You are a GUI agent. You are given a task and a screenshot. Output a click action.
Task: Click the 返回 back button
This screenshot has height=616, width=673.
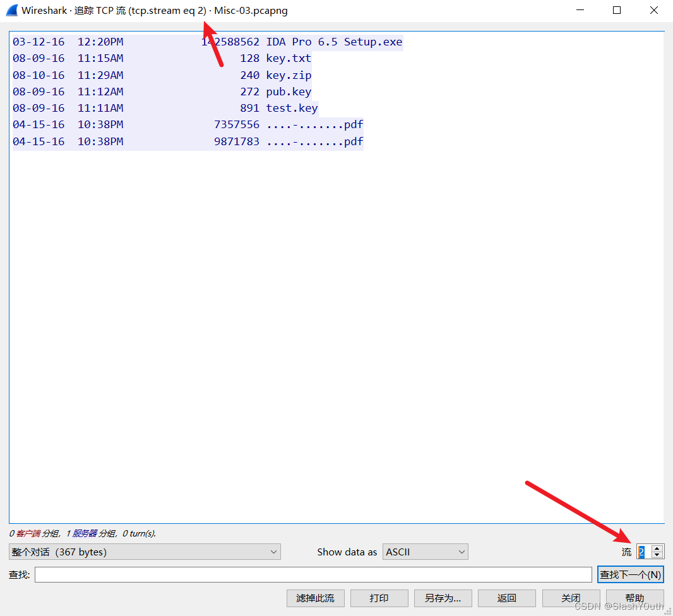coord(507,598)
